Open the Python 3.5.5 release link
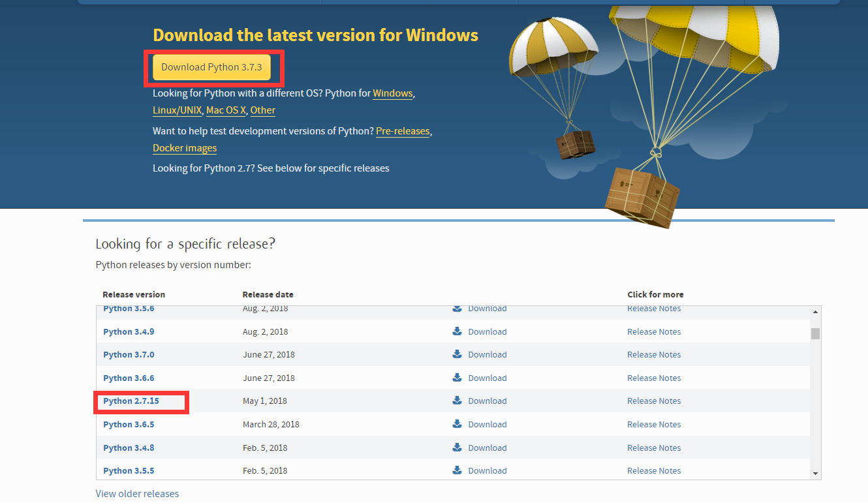This screenshot has width=868, height=503. (129, 471)
